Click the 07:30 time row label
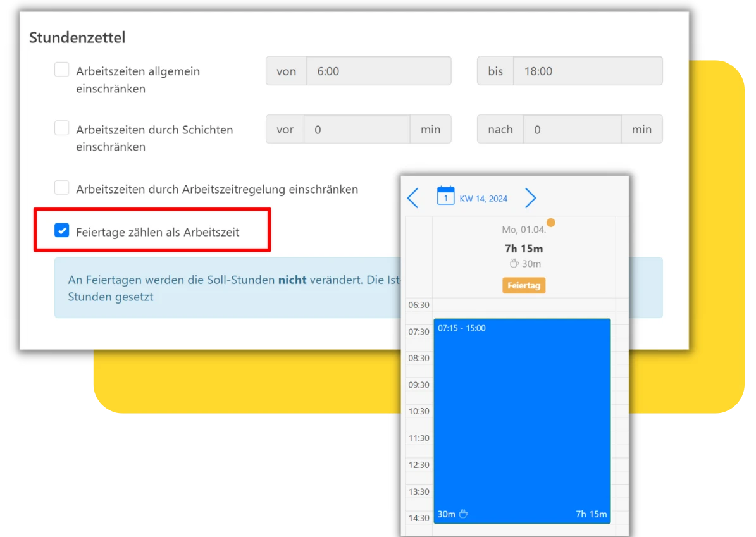The width and height of the screenshot is (756, 537). pyautogui.click(x=419, y=331)
